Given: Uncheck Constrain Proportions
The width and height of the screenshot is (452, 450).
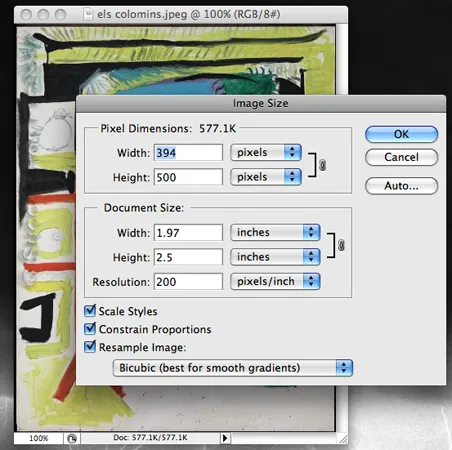Looking at the screenshot, I should 90,329.
